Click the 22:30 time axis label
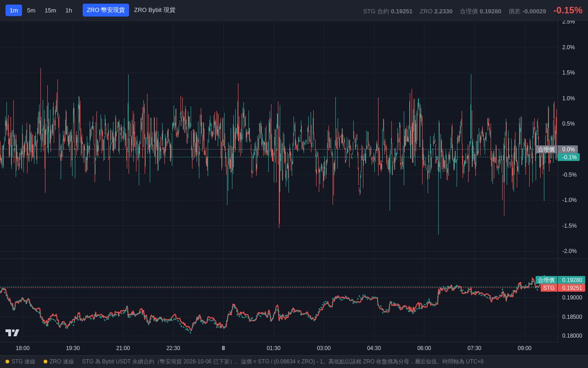 173,348
